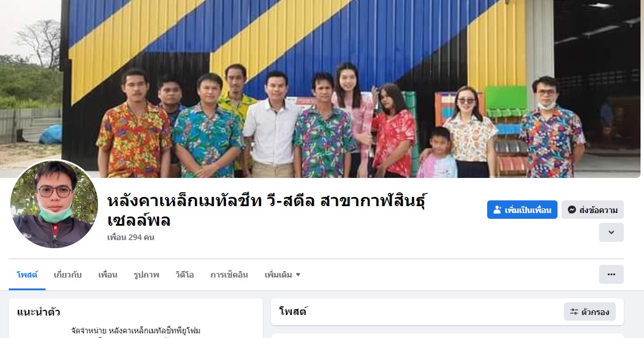Click the profile name heading

pos(266,210)
